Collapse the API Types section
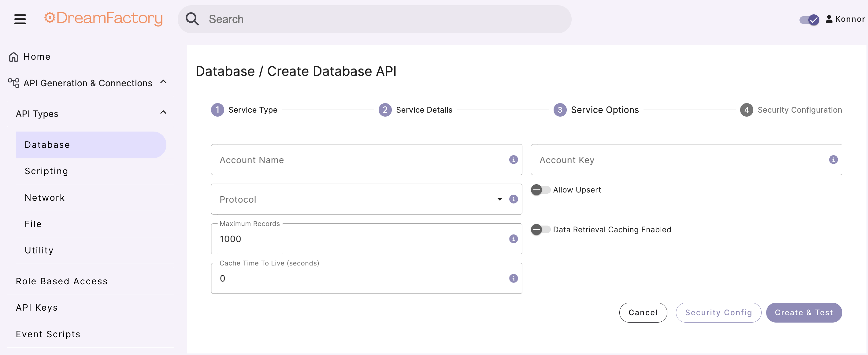 tap(163, 113)
